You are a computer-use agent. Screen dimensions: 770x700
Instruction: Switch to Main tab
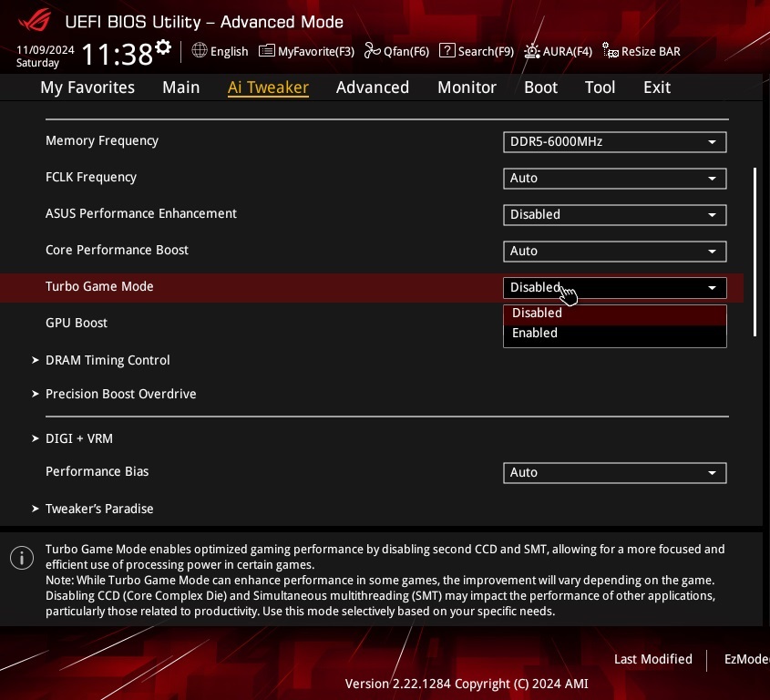click(180, 87)
